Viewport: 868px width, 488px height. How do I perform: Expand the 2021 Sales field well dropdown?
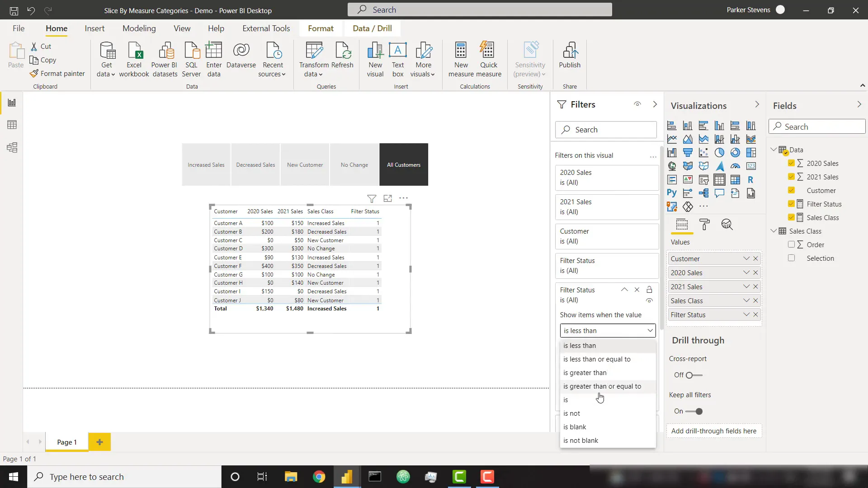(x=746, y=286)
